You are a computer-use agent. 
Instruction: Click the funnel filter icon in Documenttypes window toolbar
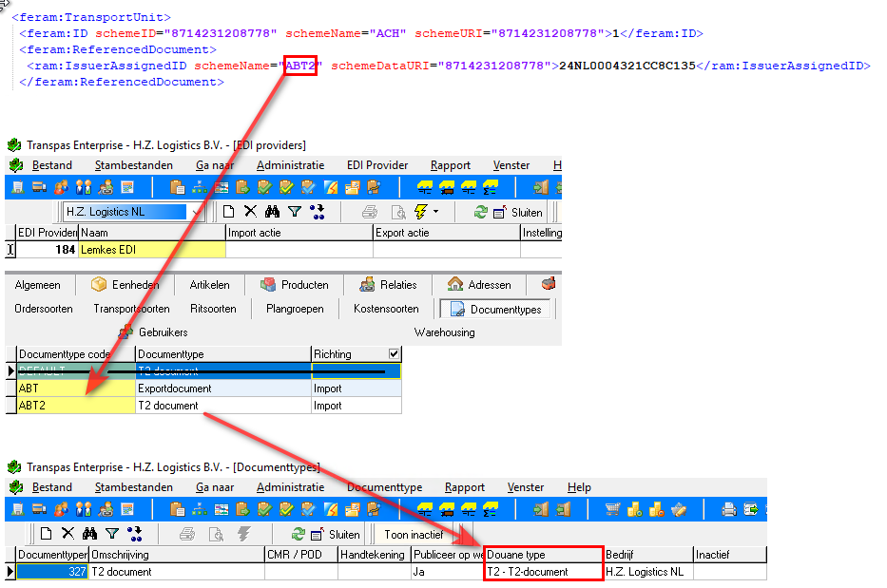pos(112,534)
